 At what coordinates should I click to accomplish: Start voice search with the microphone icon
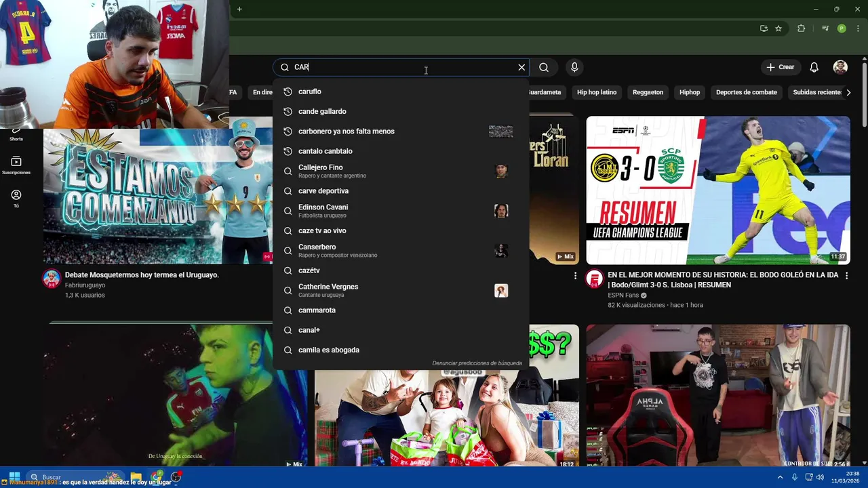tap(574, 67)
